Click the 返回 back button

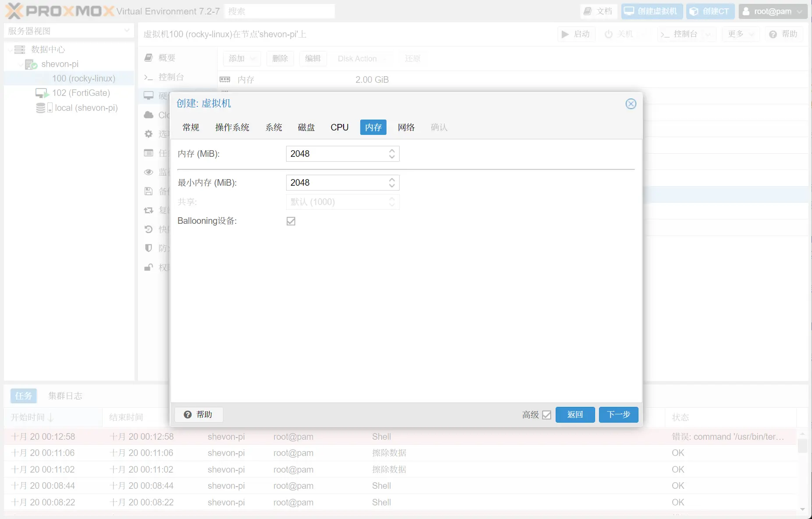pos(575,415)
